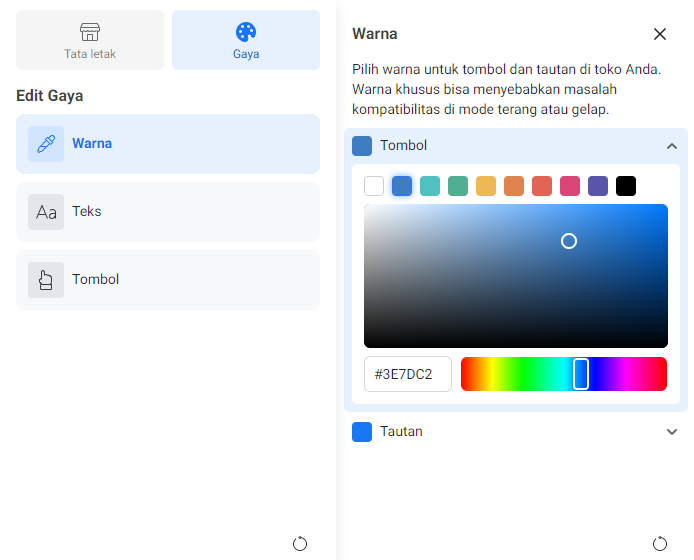Click the Warna panel title heading

pos(375,34)
